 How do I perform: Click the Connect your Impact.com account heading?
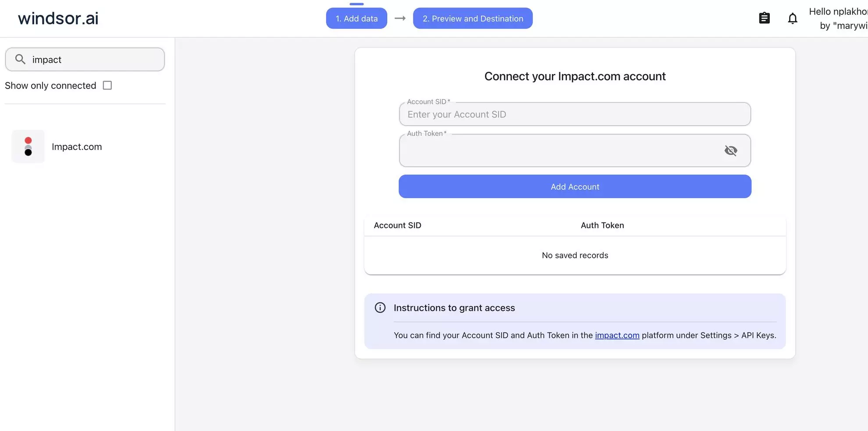pos(575,76)
